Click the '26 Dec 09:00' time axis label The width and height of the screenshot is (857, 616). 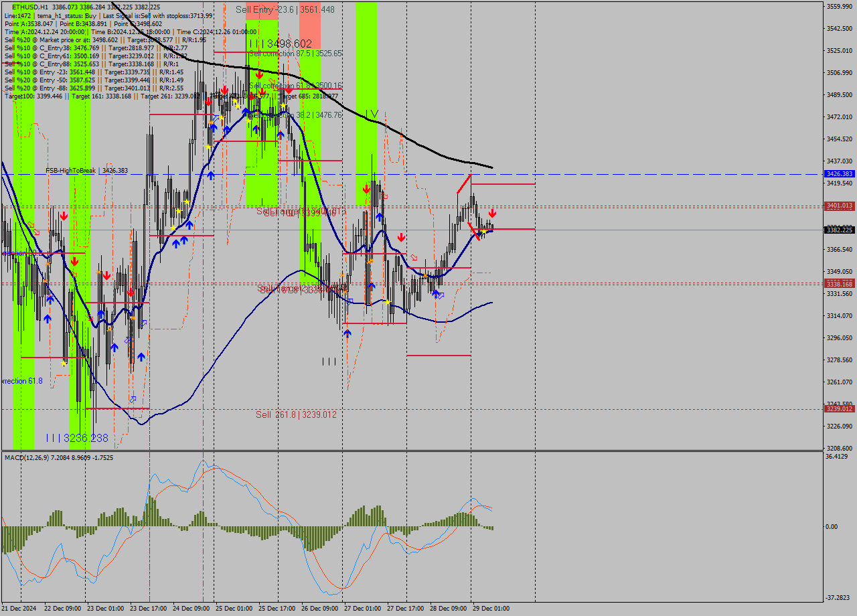[x=319, y=609]
